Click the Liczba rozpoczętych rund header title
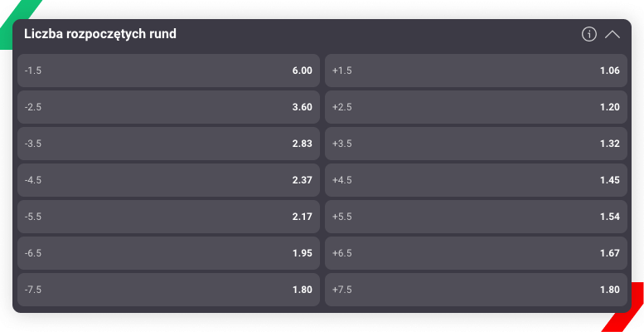Image resolution: width=644 pixels, height=332 pixels. pos(100,34)
